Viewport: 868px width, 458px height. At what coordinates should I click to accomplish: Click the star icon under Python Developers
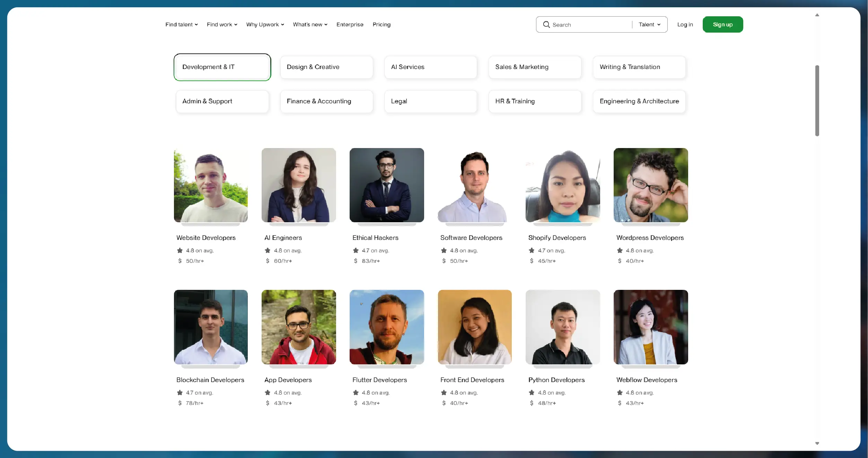pyautogui.click(x=532, y=392)
